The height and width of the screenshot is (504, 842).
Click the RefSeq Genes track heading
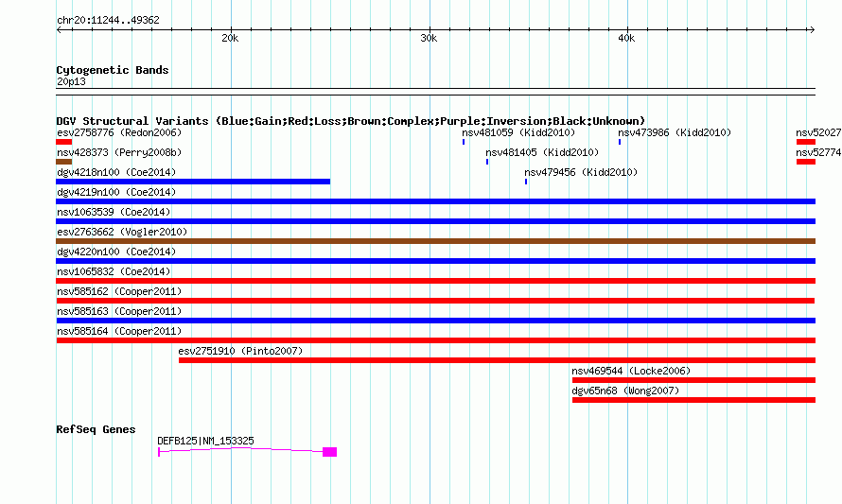tap(96, 429)
